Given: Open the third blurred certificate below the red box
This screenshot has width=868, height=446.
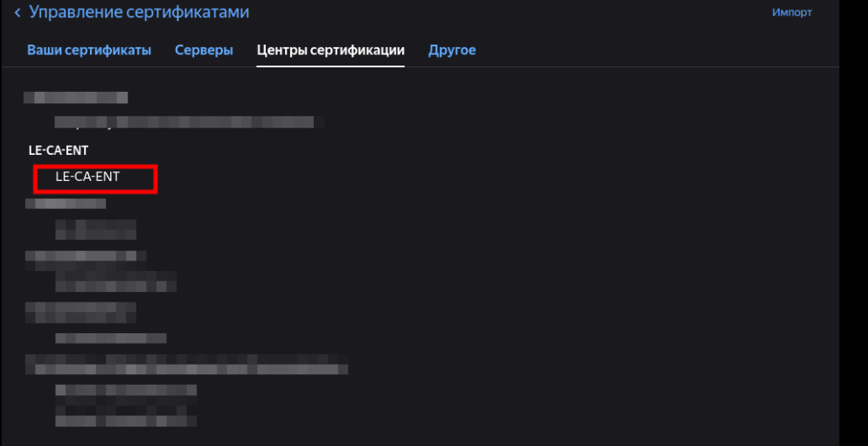Looking at the screenshot, I should (x=110, y=338).
